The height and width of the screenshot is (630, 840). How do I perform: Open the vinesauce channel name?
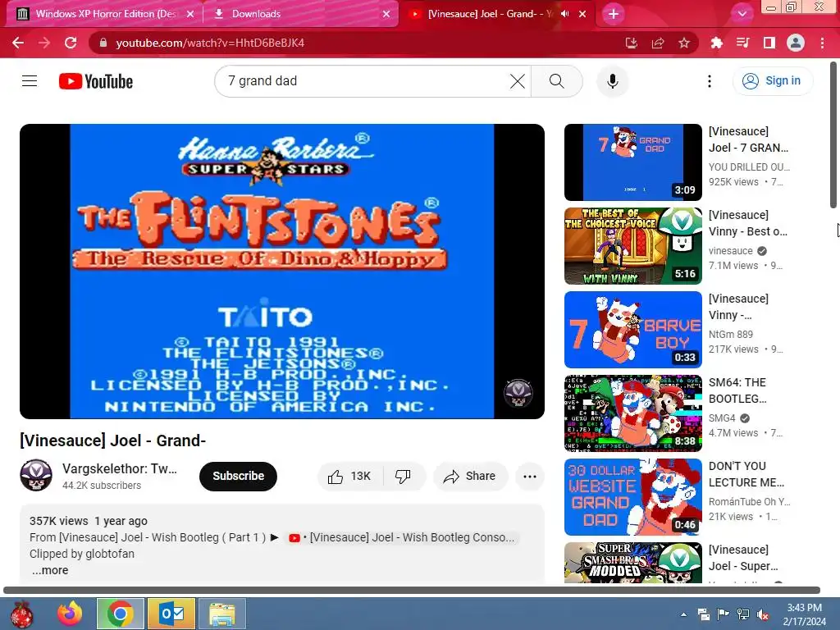(730, 251)
